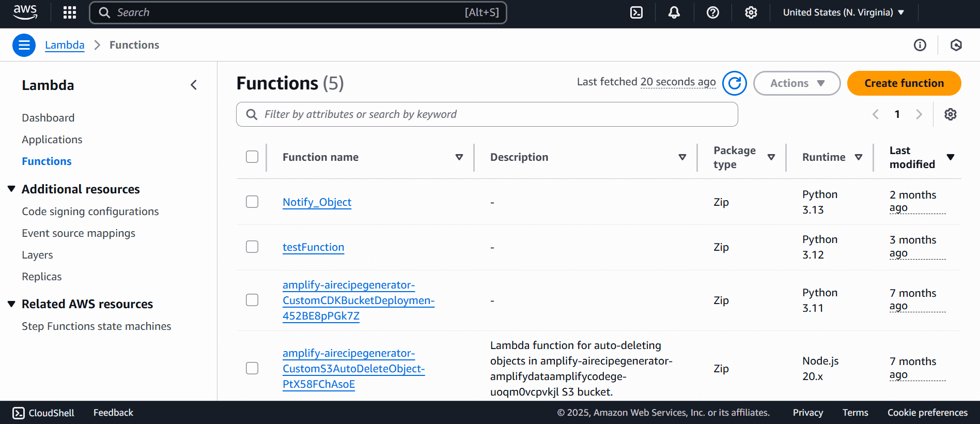
Task: Open the help question mark menu
Action: pyautogui.click(x=713, y=12)
